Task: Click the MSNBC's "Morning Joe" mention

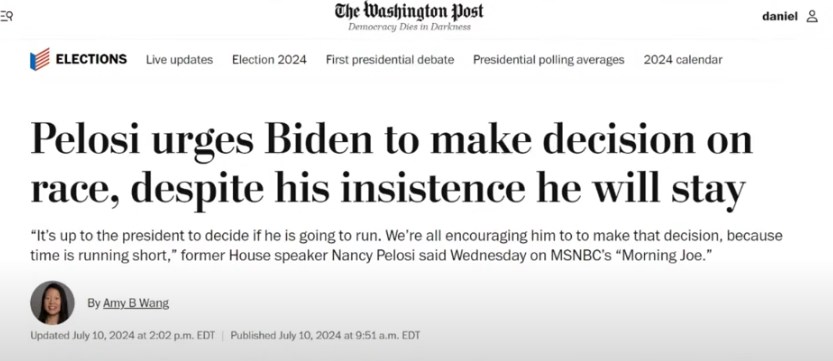Action: tap(631, 255)
